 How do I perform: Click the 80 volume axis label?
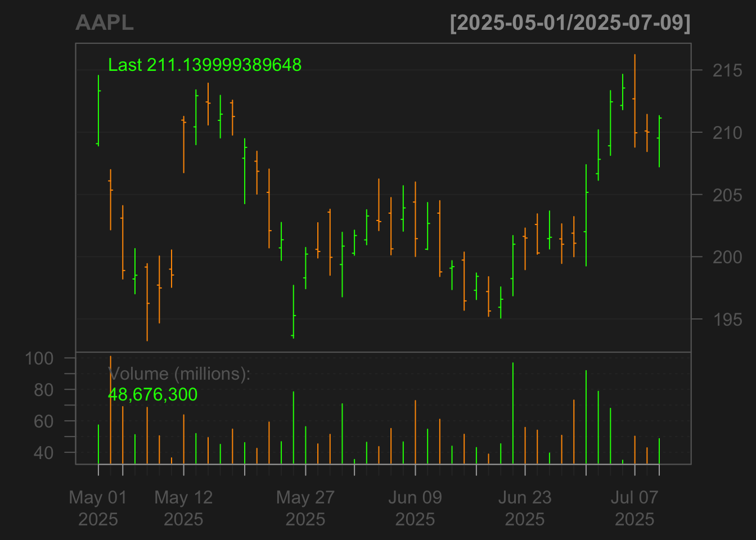pos(43,390)
